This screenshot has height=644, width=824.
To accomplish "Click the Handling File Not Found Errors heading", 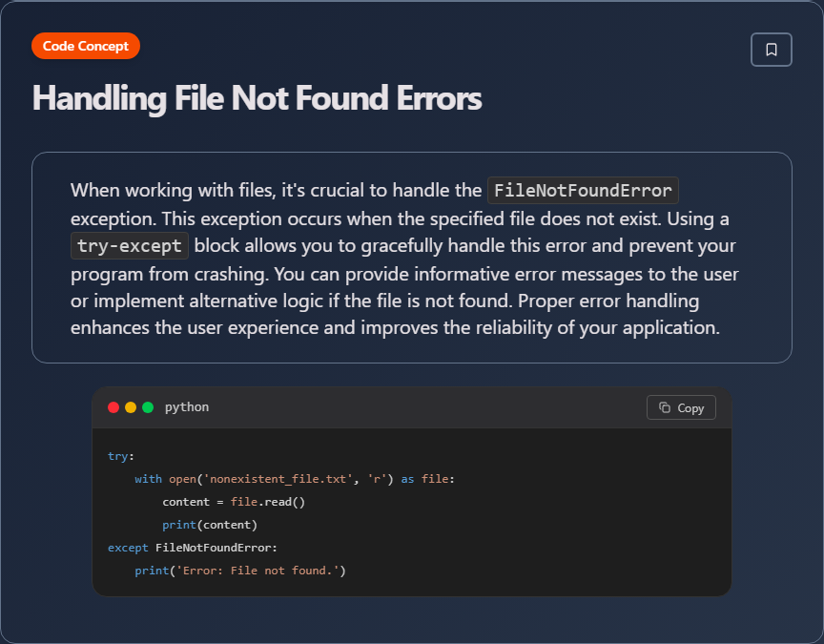I will (x=257, y=98).
